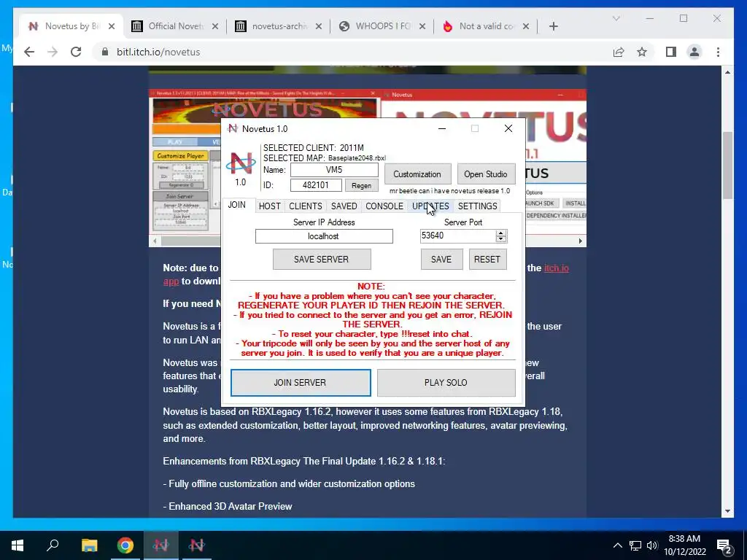This screenshot has height=560, width=747.
Task: Minimize the Novetus 1.0 window
Action: click(441, 128)
